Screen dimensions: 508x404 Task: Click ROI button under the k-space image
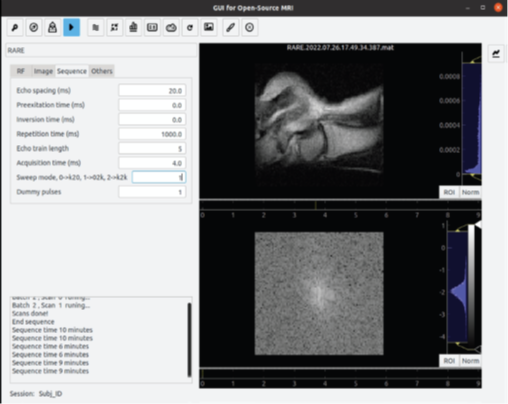click(449, 361)
